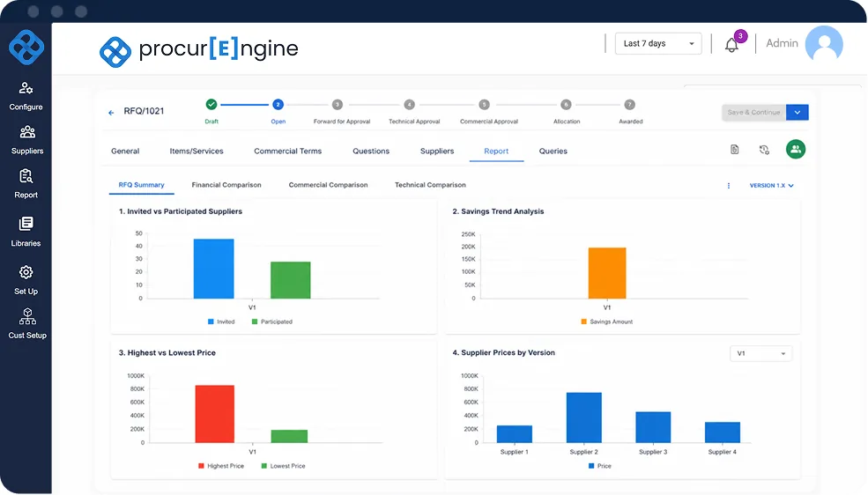Click the Supplier 2 price bar

coord(584,418)
